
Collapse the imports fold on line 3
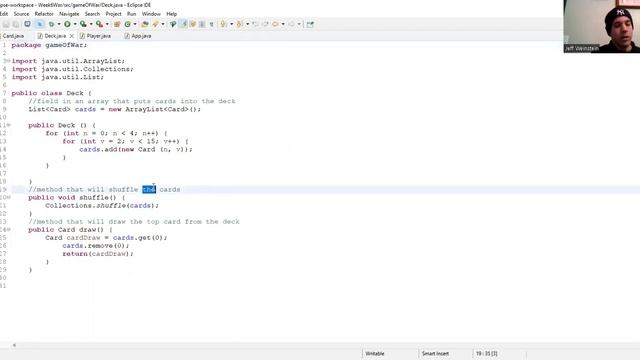[8, 61]
